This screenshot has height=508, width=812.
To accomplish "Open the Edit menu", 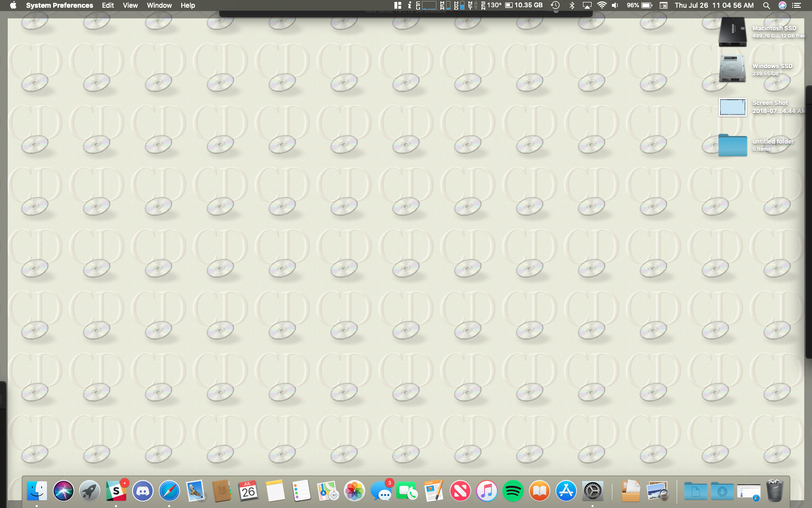I will [108, 5].
